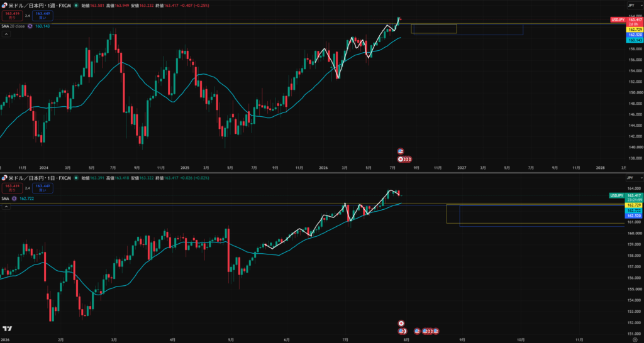This screenshot has width=644, height=343.
Task: Click the SMA value 162.722 in daily legend
Action: [x=26, y=198]
